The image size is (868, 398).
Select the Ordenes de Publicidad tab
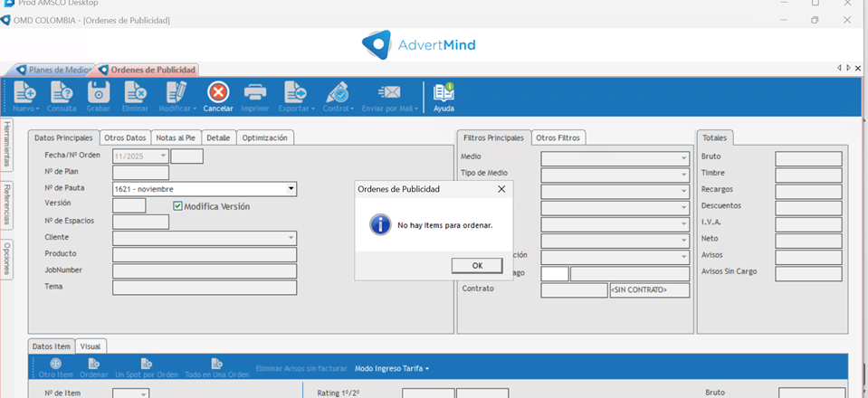tap(148, 70)
